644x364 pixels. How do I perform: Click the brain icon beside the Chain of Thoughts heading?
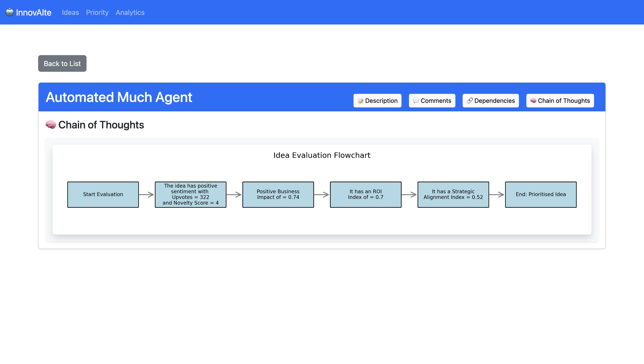(x=51, y=124)
